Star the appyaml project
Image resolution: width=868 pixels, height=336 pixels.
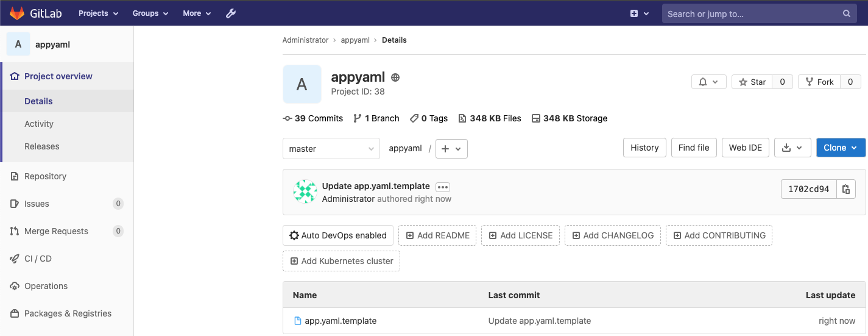752,82
